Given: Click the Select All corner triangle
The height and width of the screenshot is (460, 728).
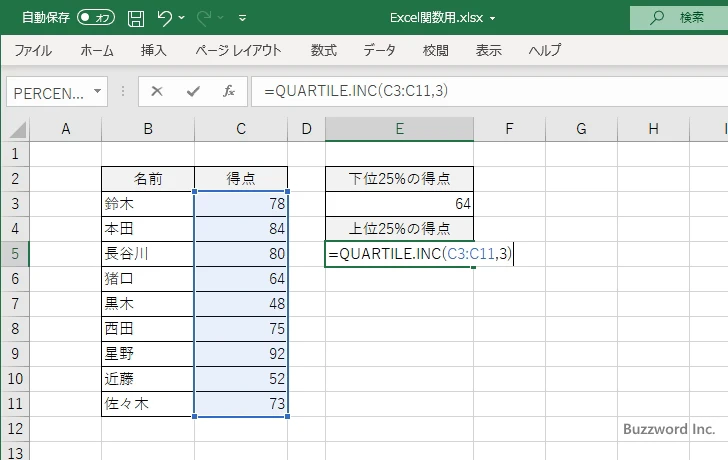Looking at the screenshot, I should pos(18,130).
